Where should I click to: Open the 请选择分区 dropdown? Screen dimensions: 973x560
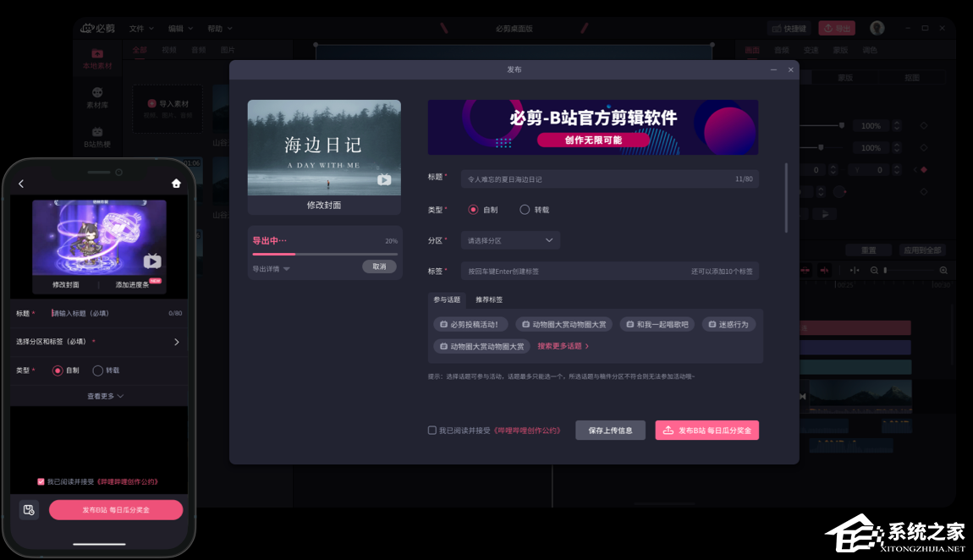click(509, 240)
